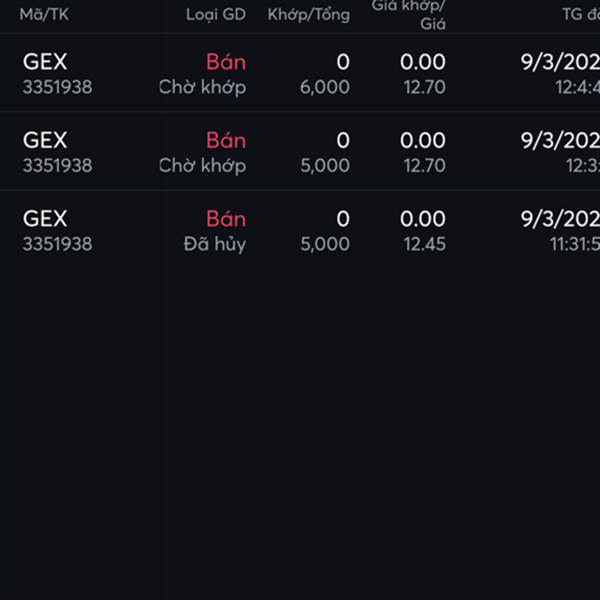Tap account number 3351938 in the first row
This screenshot has height=600, width=600.
(57, 87)
